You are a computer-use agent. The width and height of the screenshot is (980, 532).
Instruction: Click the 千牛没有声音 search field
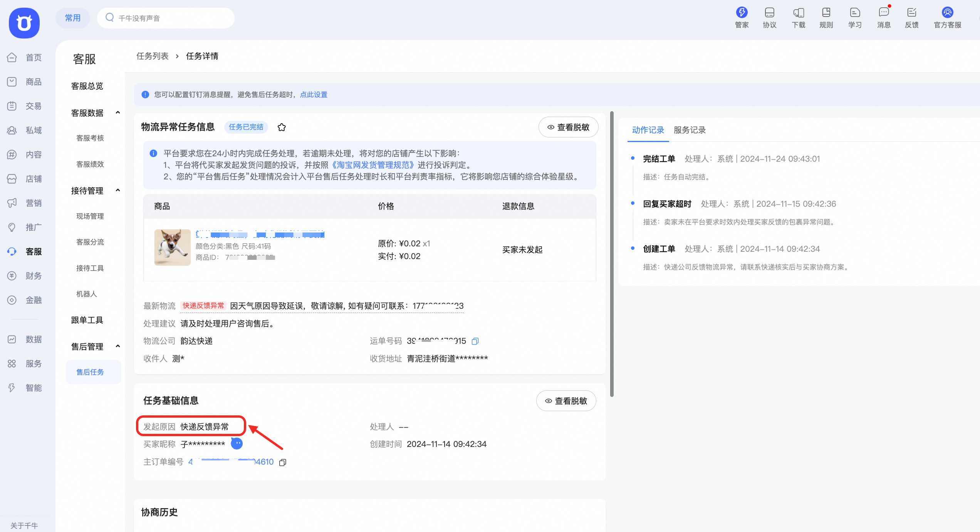pos(166,18)
